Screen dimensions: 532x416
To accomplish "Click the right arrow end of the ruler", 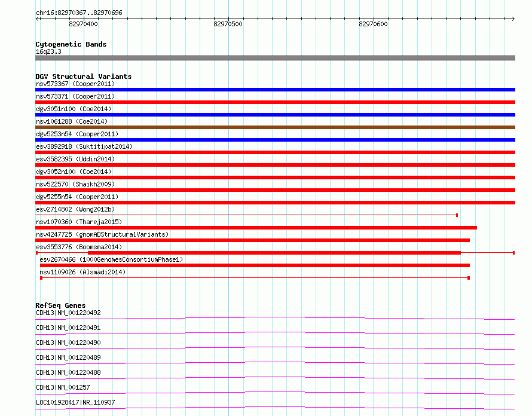I will coord(513,19).
